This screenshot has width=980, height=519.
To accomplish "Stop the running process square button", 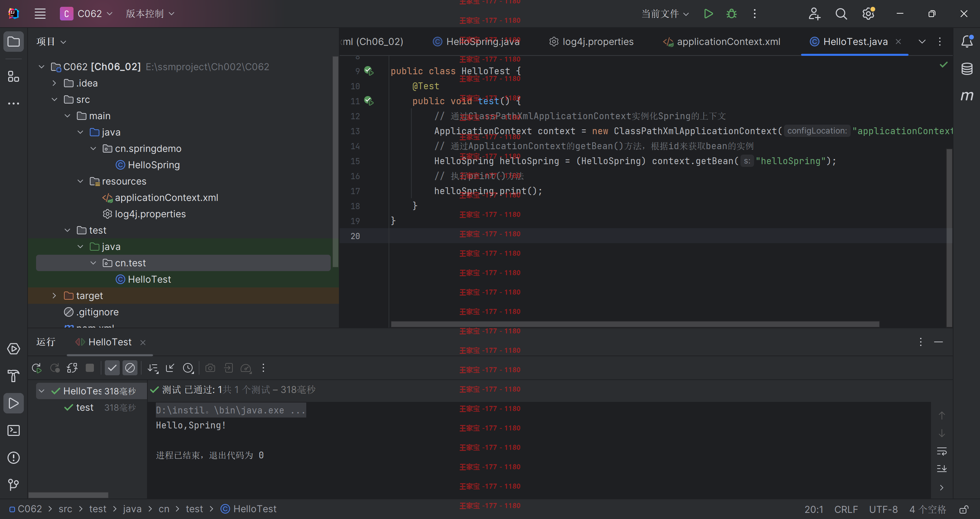I will pos(90,368).
